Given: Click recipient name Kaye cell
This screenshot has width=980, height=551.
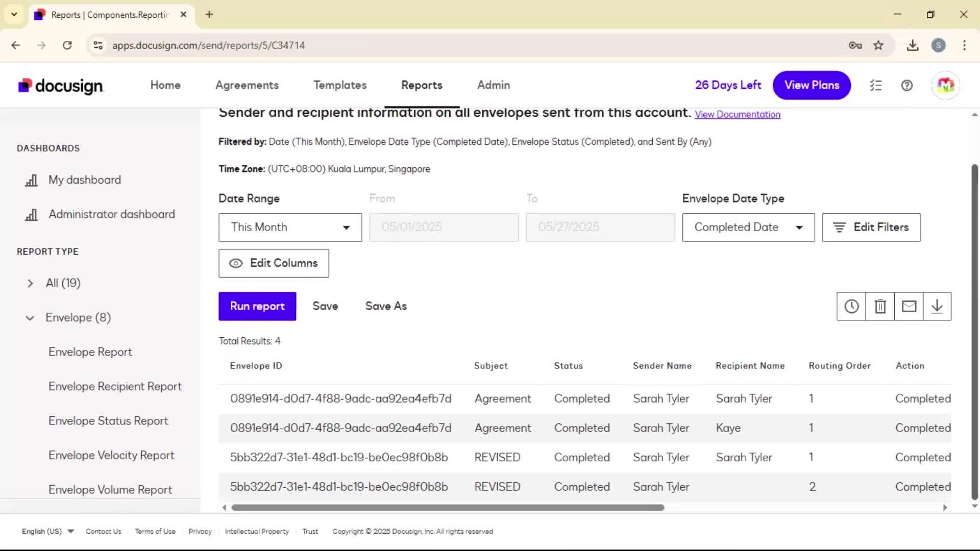Looking at the screenshot, I should pyautogui.click(x=728, y=428).
